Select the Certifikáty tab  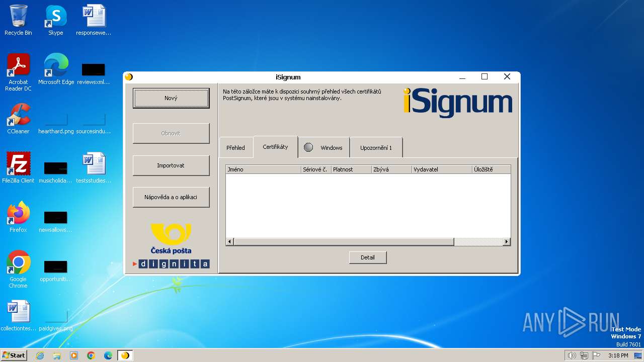point(275,147)
